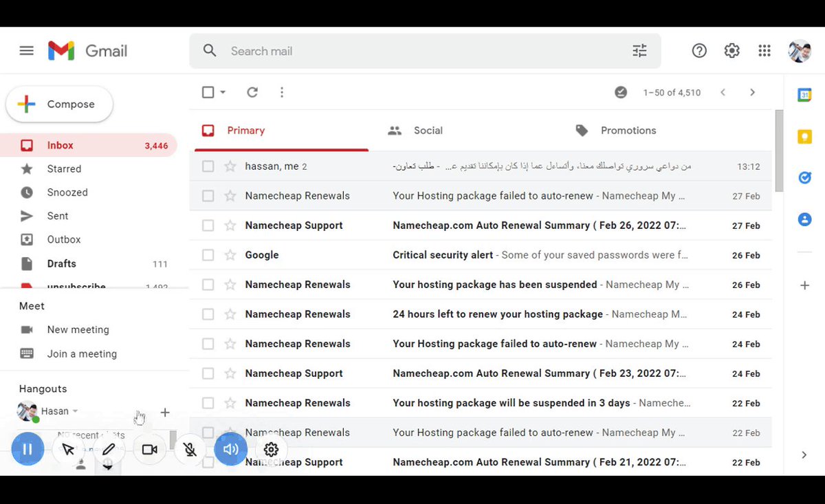Click the search magnifier icon
Image resolution: width=825 pixels, height=504 pixels.
click(x=210, y=51)
